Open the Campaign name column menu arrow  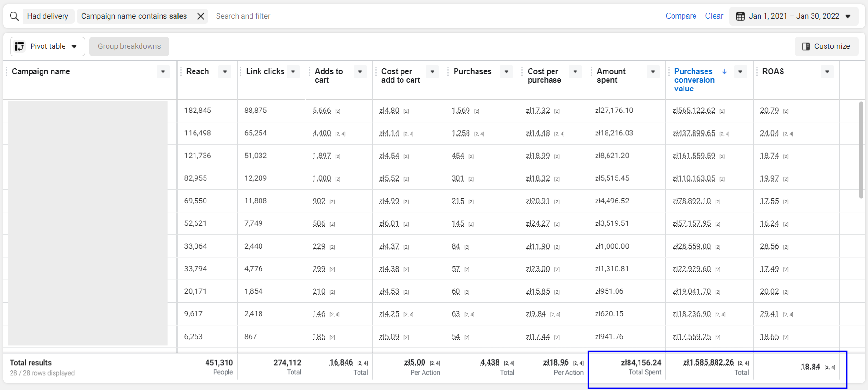163,72
